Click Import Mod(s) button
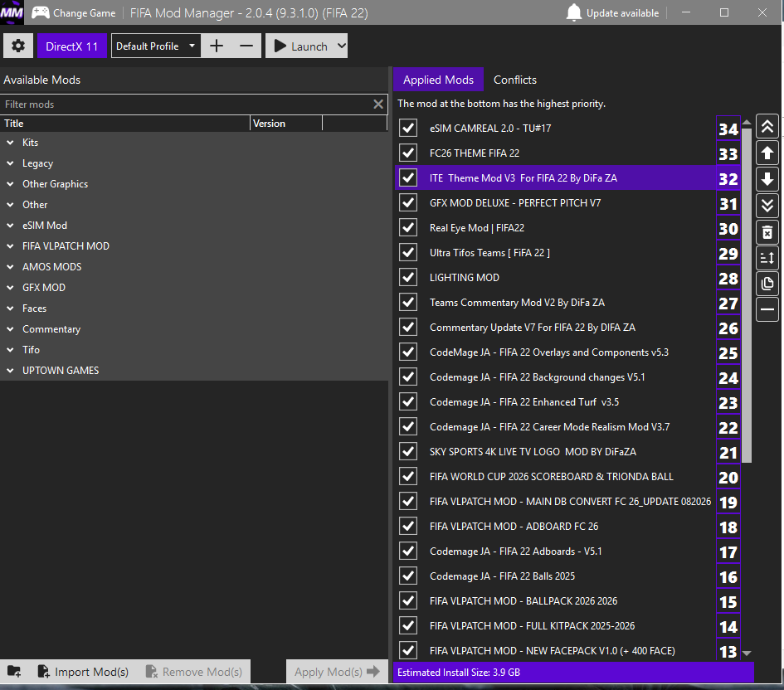Screen dimensions: 784x690 coord(83,672)
